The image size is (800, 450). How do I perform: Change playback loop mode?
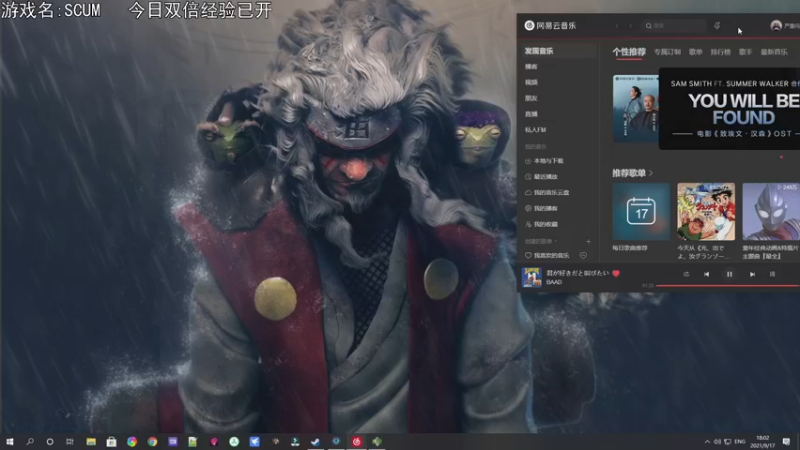[686, 274]
